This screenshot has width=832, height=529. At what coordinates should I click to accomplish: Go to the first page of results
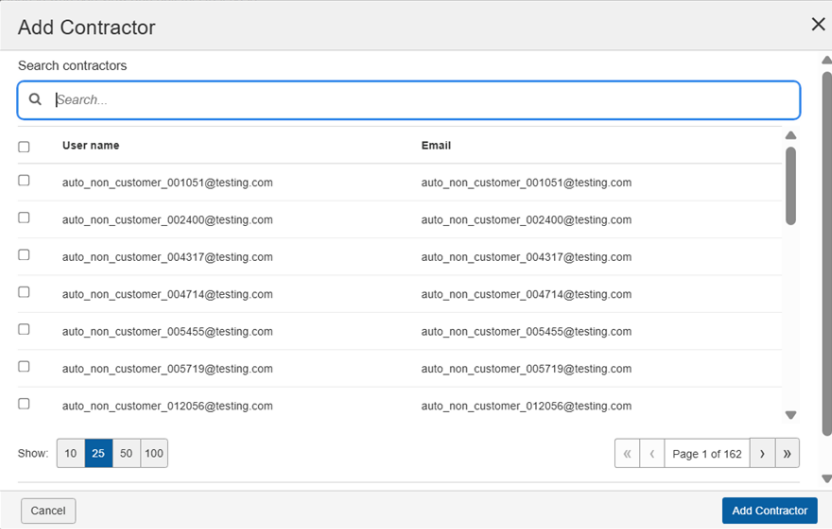[x=627, y=454]
